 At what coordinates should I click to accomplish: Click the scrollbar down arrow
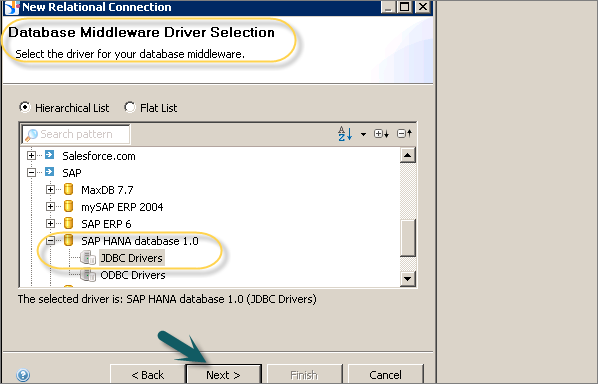click(408, 279)
